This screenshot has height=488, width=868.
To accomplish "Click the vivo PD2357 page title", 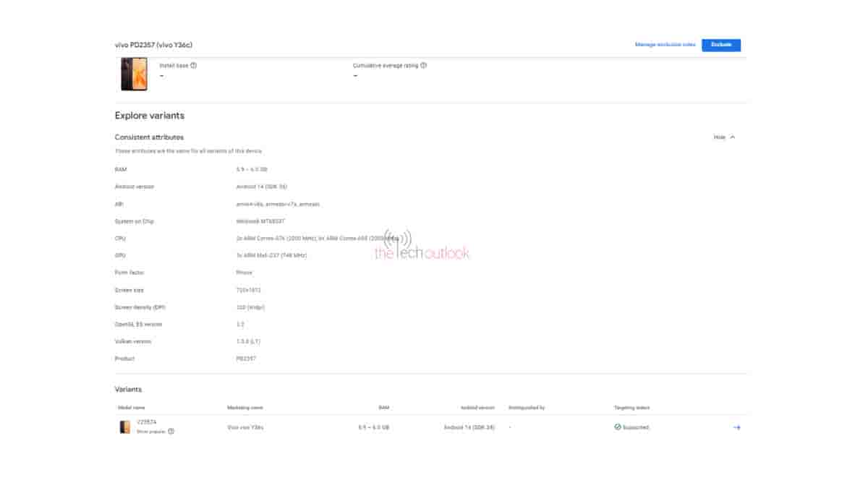I will pos(153,45).
